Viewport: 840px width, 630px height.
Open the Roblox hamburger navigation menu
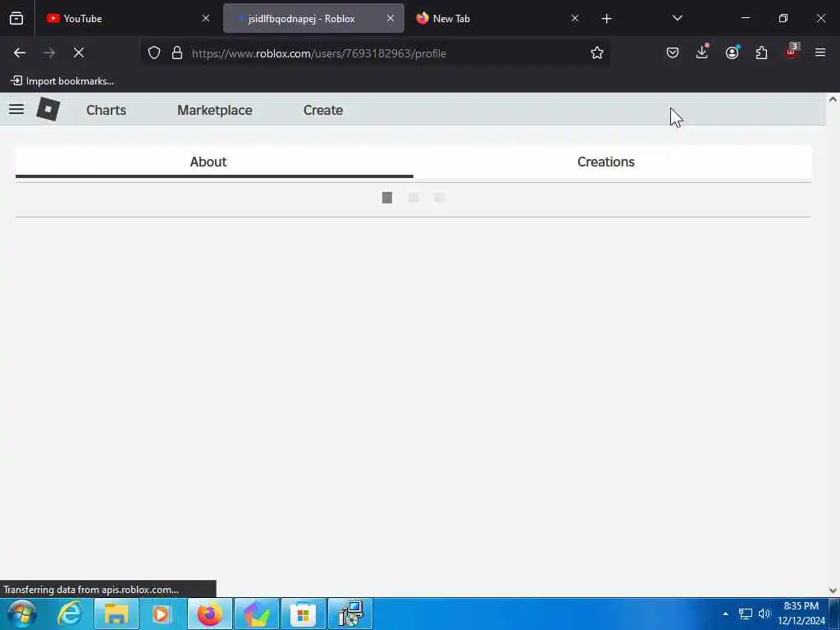point(16,109)
